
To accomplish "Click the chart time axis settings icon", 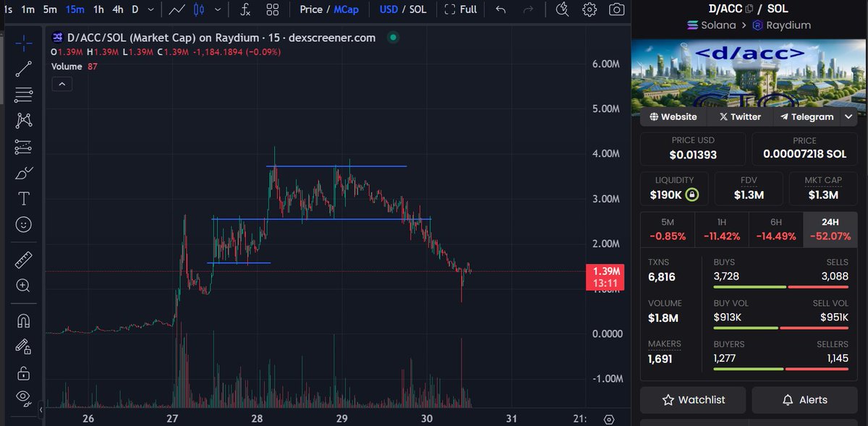I will tap(609, 419).
